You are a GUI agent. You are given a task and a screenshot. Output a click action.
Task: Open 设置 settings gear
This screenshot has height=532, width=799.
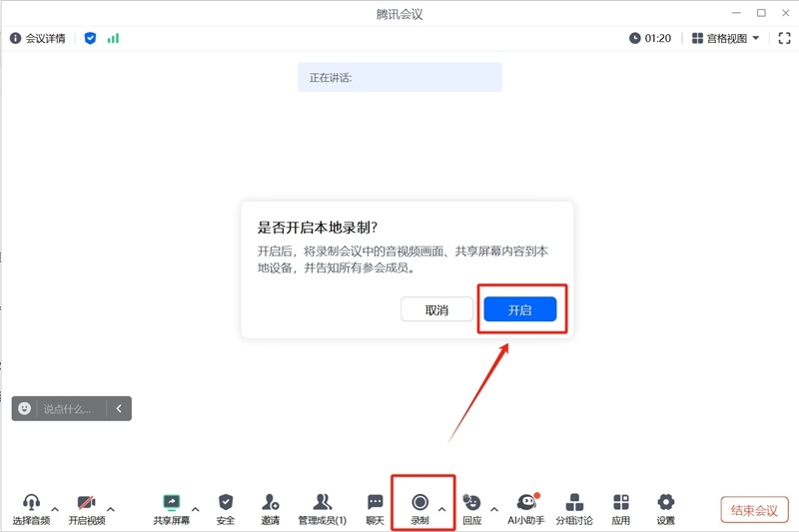pos(665,509)
